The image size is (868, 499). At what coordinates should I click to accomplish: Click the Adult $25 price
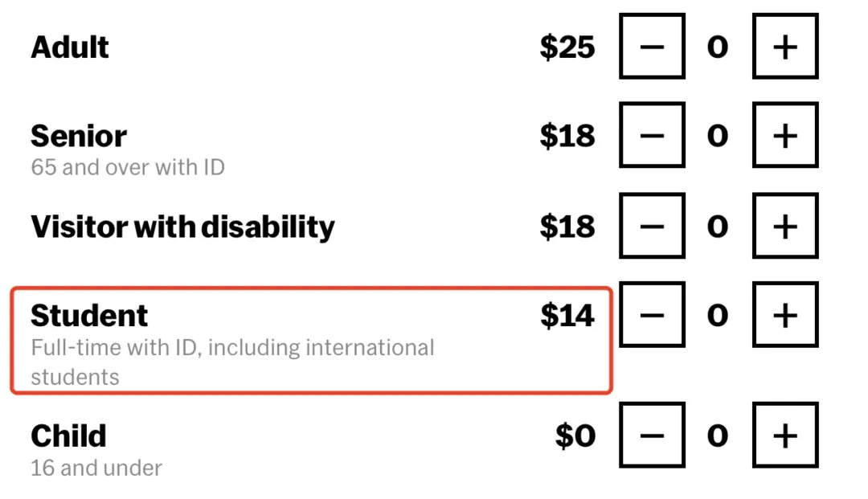coord(567,47)
